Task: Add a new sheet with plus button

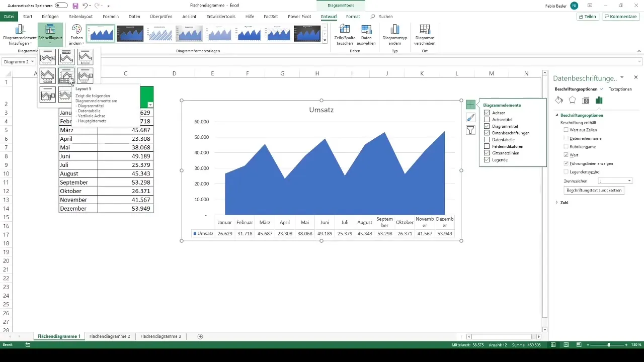Action: coord(200,336)
